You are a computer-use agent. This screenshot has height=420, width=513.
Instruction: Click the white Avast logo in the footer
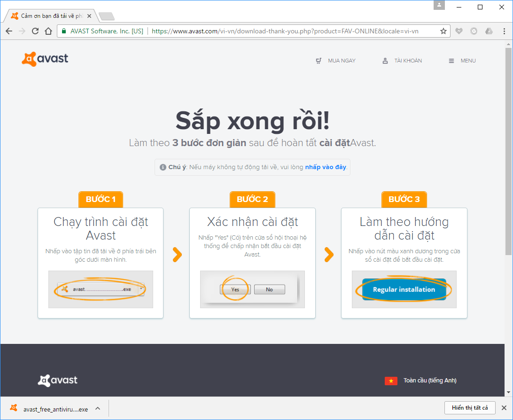pos(58,381)
